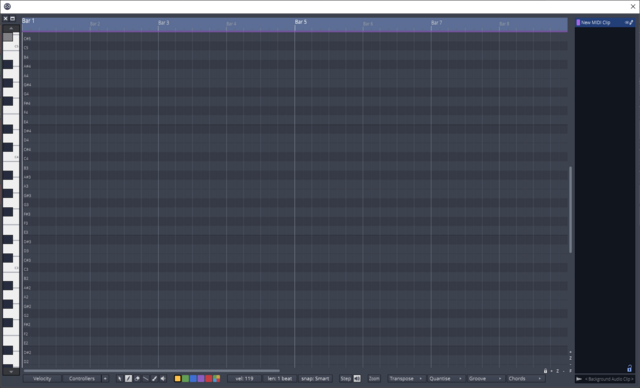The width and height of the screenshot is (640, 388).
Task: Click the Bar 1 timeline marker
Action: pos(28,21)
